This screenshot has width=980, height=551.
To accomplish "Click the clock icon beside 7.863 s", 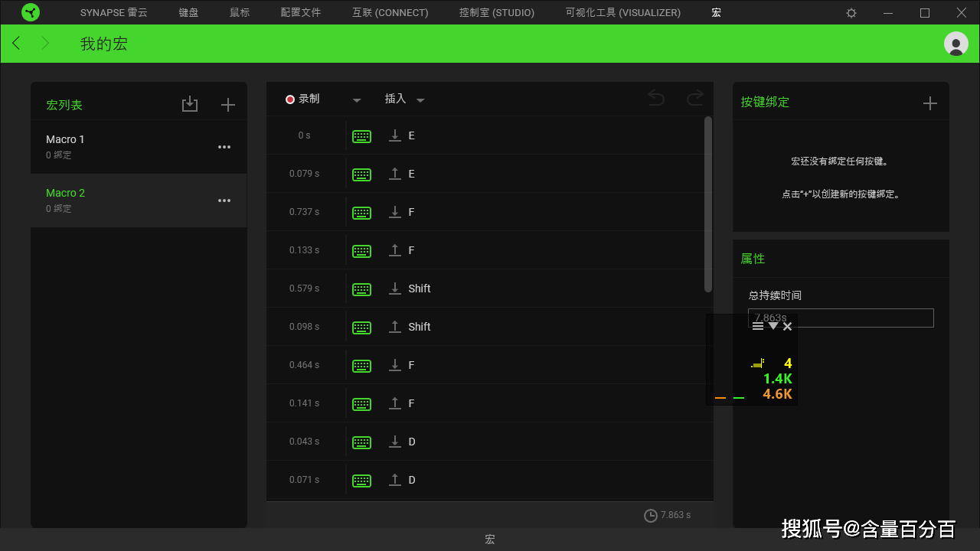I will coord(651,516).
